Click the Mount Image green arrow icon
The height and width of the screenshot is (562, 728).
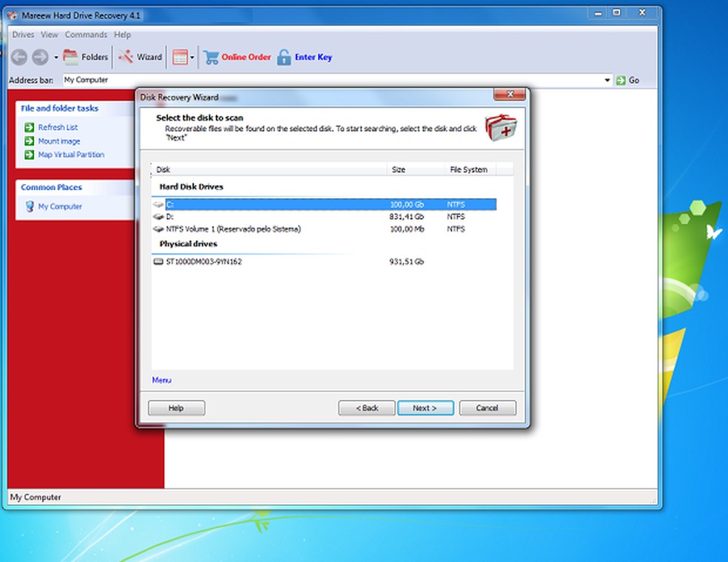(30, 141)
